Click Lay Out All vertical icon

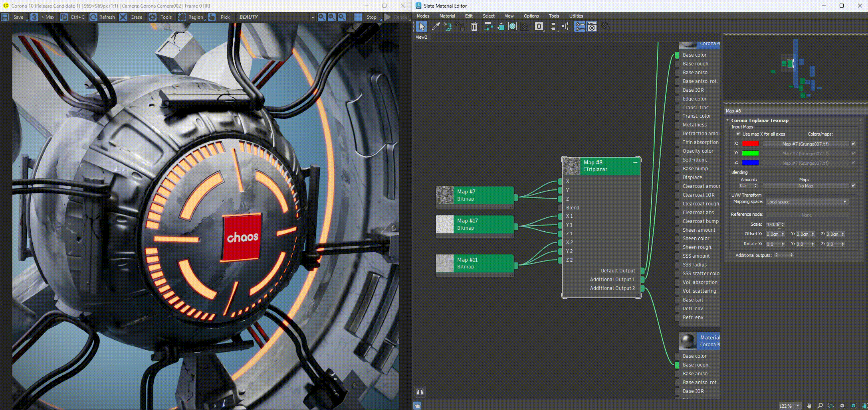(x=553, y=27)
